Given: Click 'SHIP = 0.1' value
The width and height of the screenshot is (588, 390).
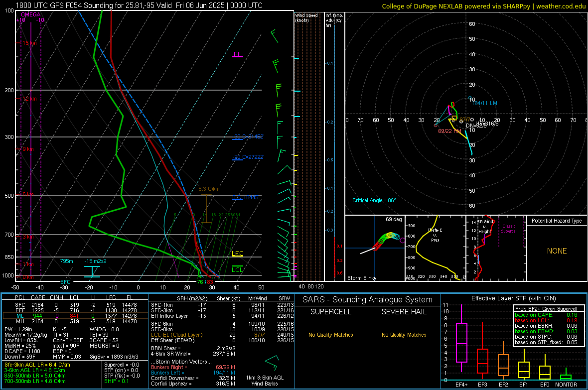Looking at the screenshot, I should click(116, 381).
